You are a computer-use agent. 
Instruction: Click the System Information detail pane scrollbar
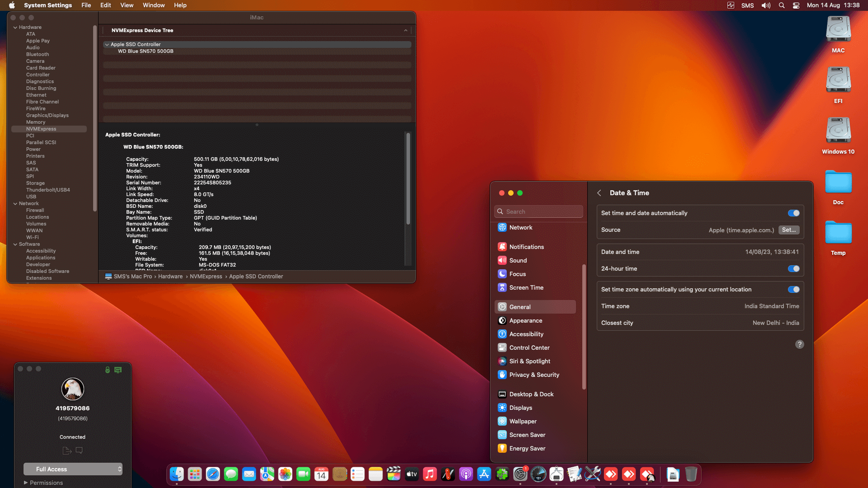408,178
